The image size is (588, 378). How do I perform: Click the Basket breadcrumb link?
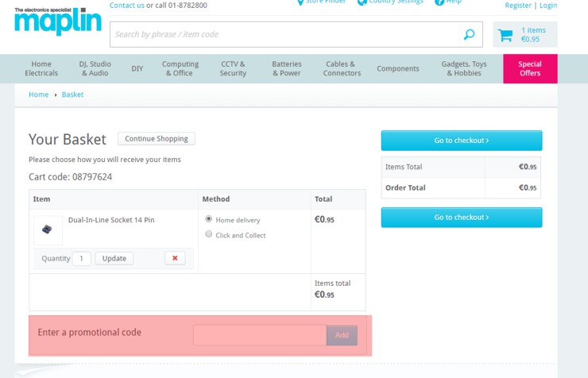tap(73, 94)
